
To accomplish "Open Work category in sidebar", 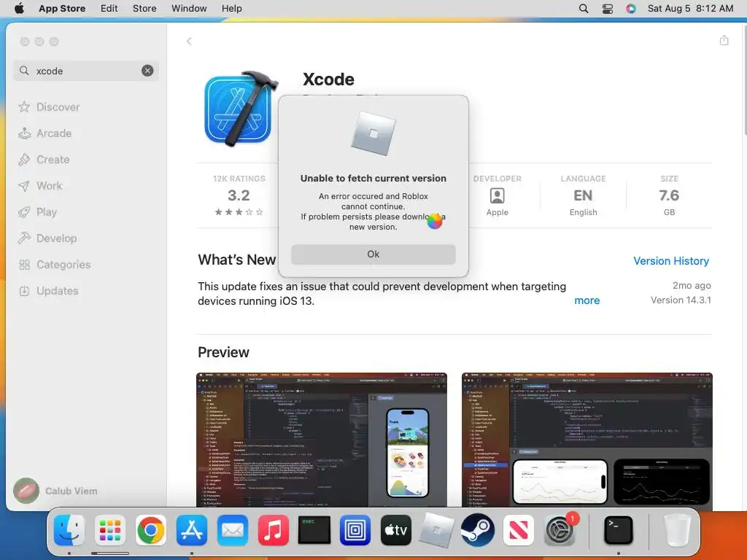I will [41, 186].
